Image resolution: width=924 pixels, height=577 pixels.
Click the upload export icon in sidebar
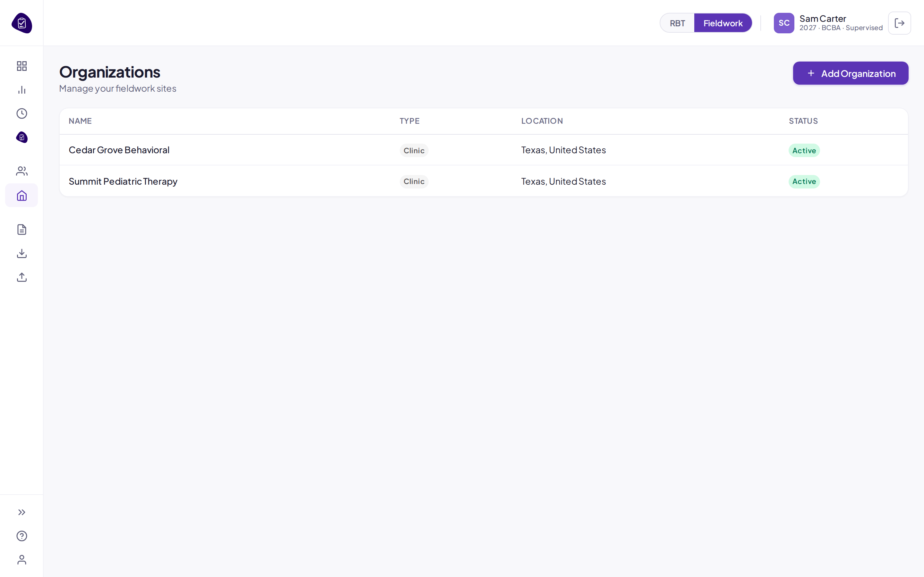coord(22,277)
